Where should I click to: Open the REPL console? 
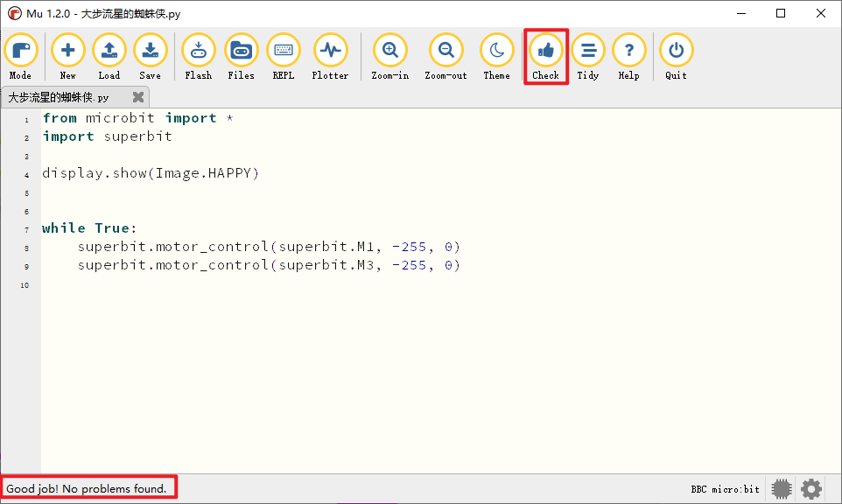pyautogui.click(x=283, y=57)
